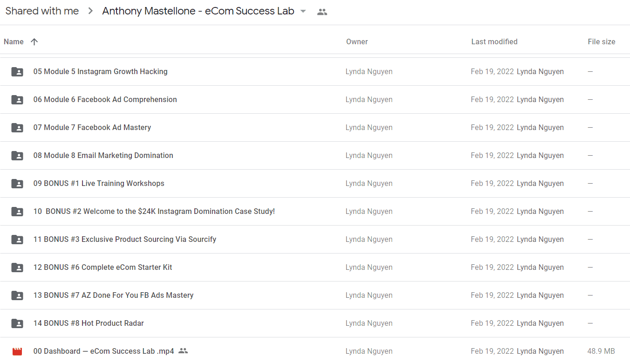Select the shared folder icon for Module 6
This screenshot has height=364, width=630.
pyautogui.click(x=17, y=100)
